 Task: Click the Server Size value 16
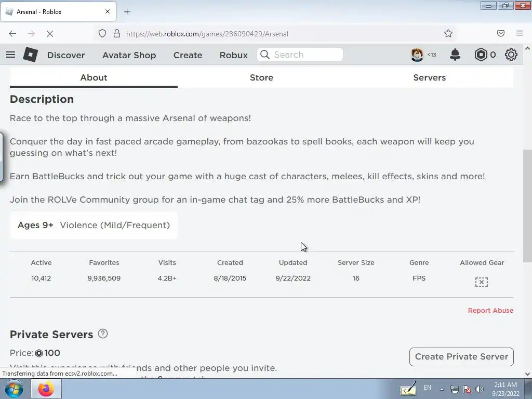356,278
